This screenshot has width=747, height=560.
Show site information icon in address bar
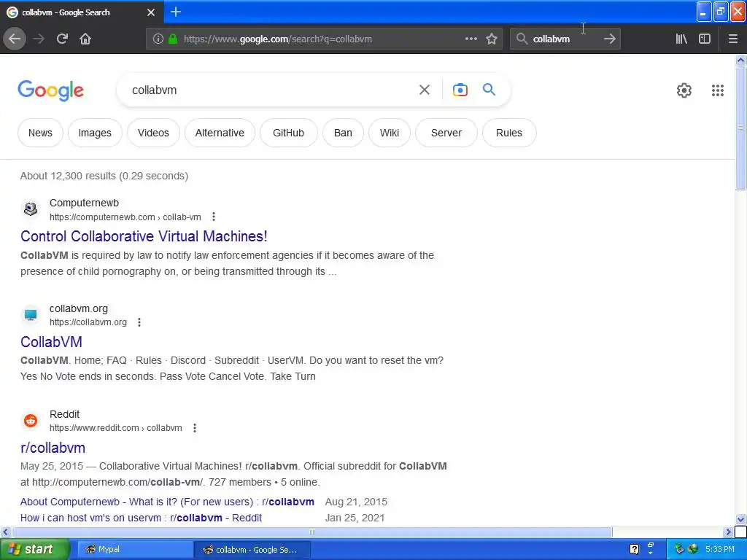158,39
